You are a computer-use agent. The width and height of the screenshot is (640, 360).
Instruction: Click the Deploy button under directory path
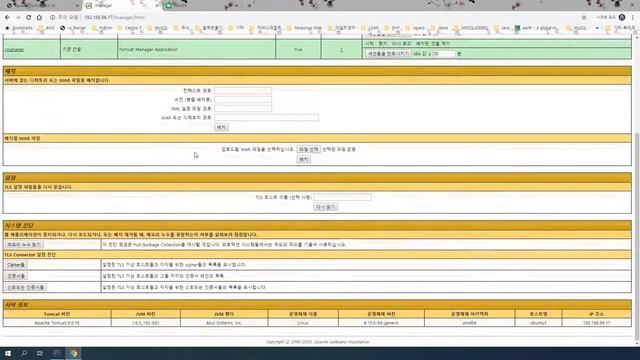[221, 127]
